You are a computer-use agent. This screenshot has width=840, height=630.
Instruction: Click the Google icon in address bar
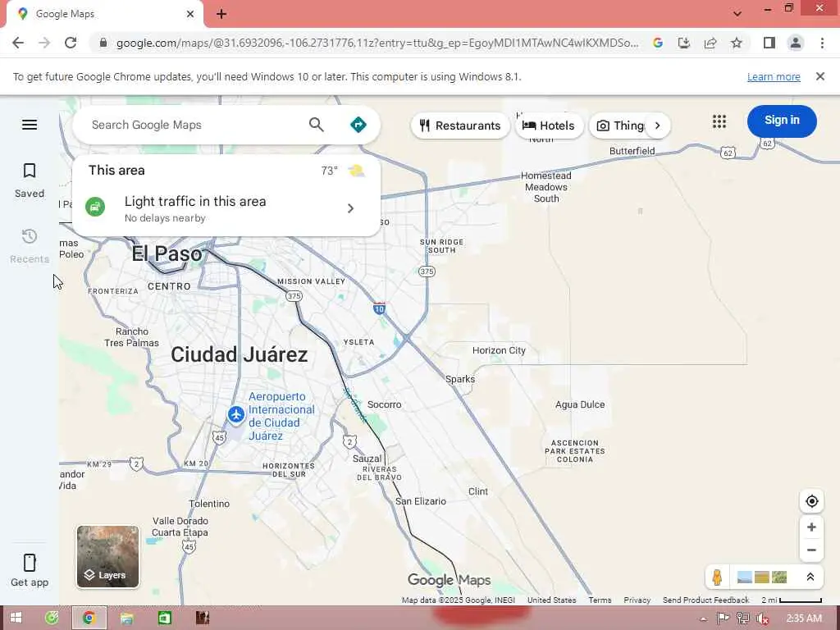pyautogui.click(x=658, y=43)
